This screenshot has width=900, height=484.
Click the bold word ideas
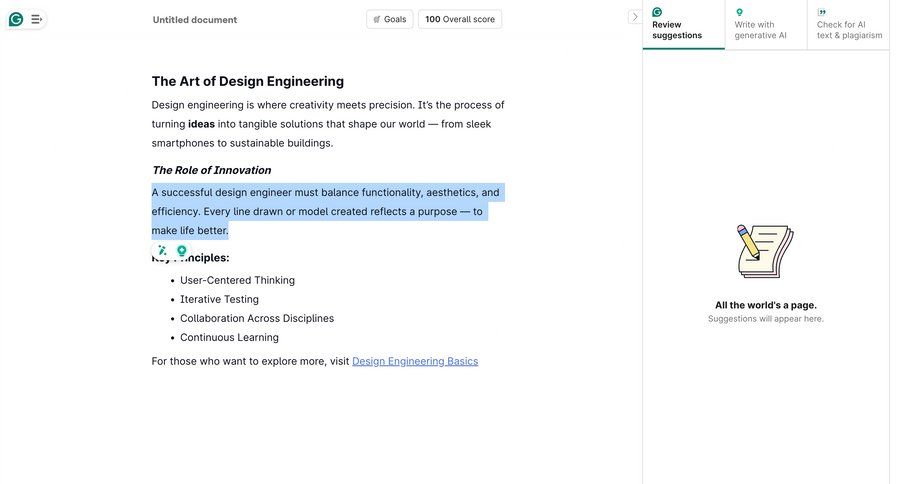tap(201, 124)
